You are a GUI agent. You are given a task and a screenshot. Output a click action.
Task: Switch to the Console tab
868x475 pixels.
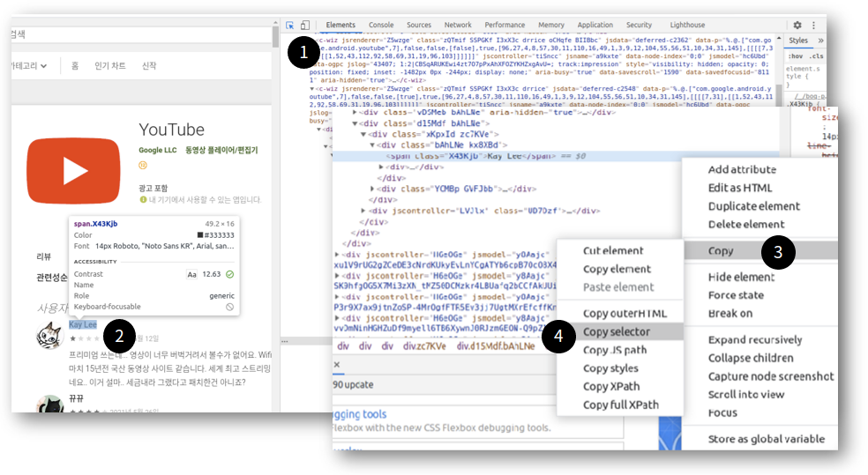tap(381, 25)
